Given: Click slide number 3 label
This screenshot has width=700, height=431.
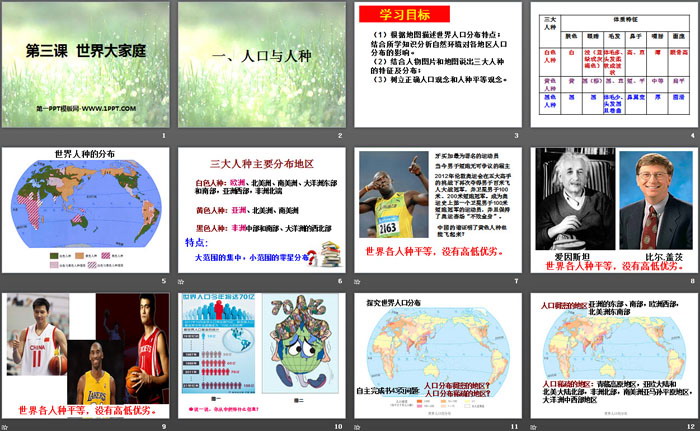Looking at the screenshot, I should (517, 135).
